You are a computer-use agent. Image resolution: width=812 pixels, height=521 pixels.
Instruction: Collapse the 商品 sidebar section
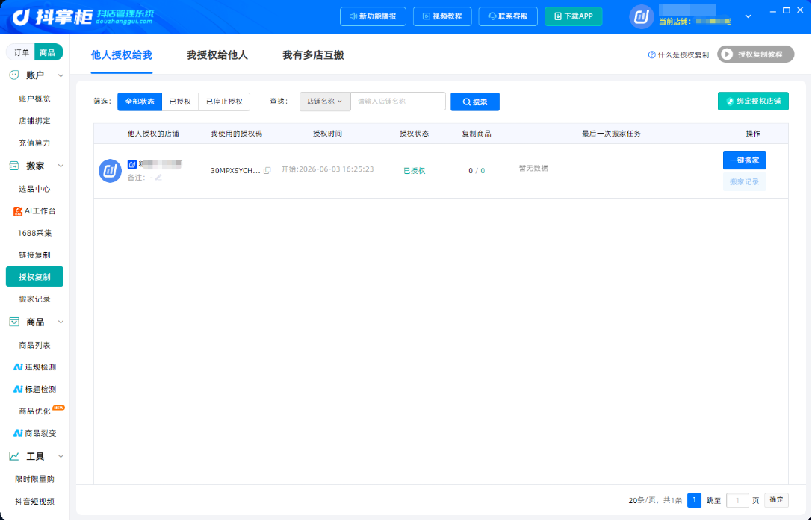pyautogui.click(x=61, y=322)
